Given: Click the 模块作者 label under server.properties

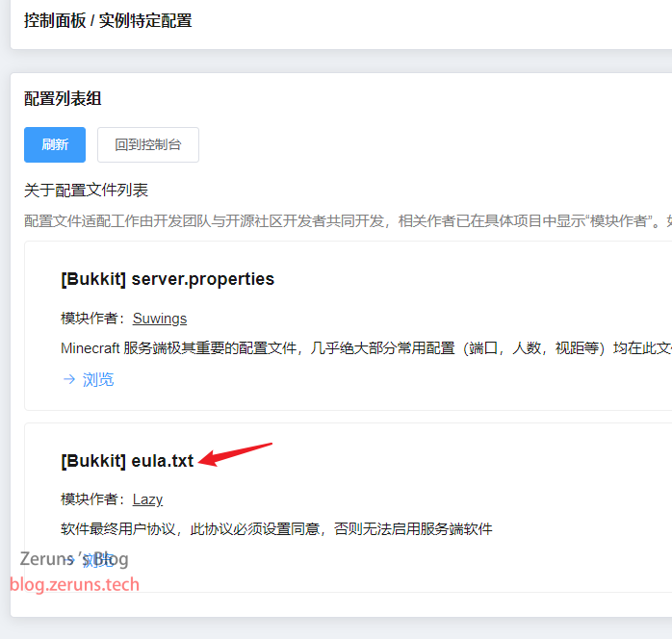Looking at the screenshot, I should 93,319.
